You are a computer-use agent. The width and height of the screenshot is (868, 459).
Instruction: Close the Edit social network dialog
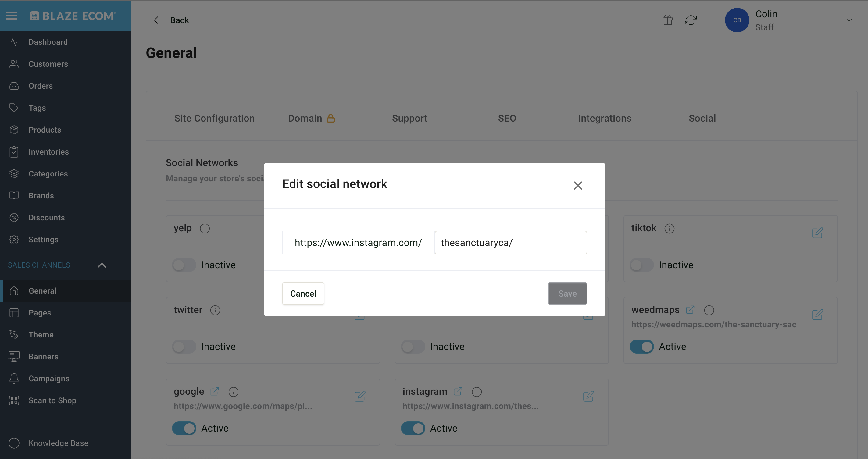coord(577,186)
